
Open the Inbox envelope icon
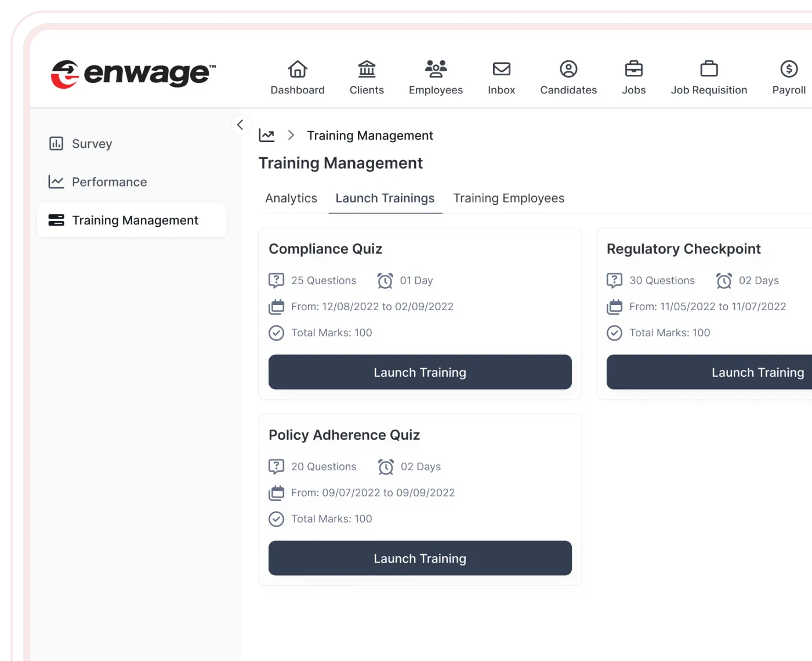tap(501, 69)
